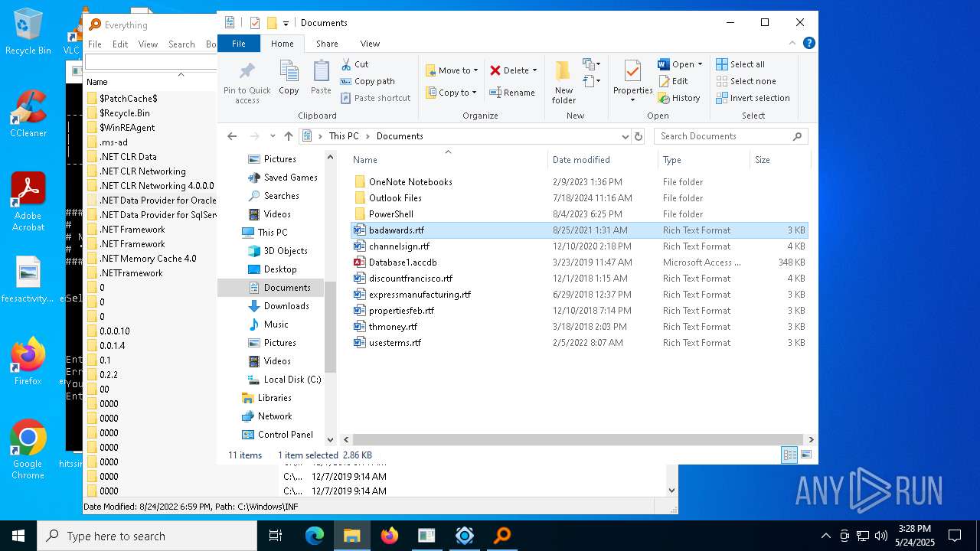This screenshot has width=980, height=551.
Task: Expand the Open button dropdown arrow
Action: tap(700, 64)
